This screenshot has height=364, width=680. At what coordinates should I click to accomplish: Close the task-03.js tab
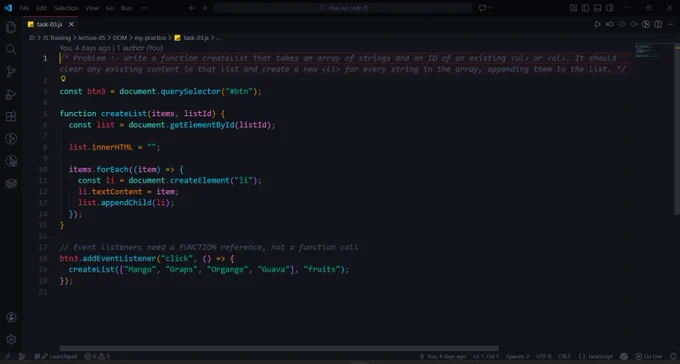coord(71,24)
